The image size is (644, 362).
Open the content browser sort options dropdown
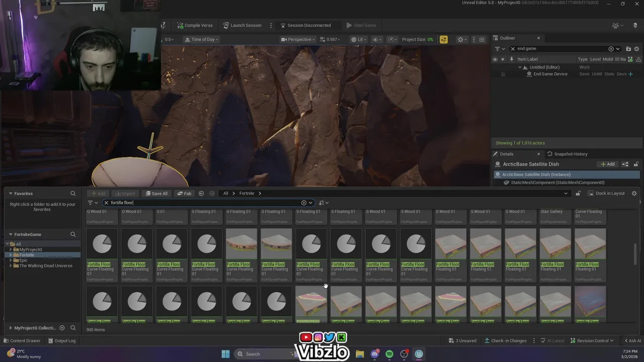324,203
